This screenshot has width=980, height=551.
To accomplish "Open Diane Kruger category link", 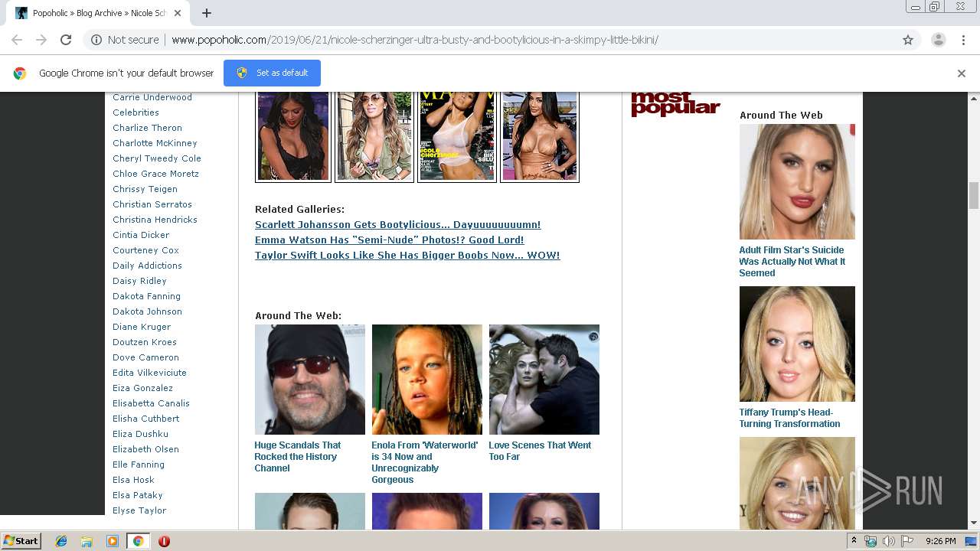I will pos(142,327).
